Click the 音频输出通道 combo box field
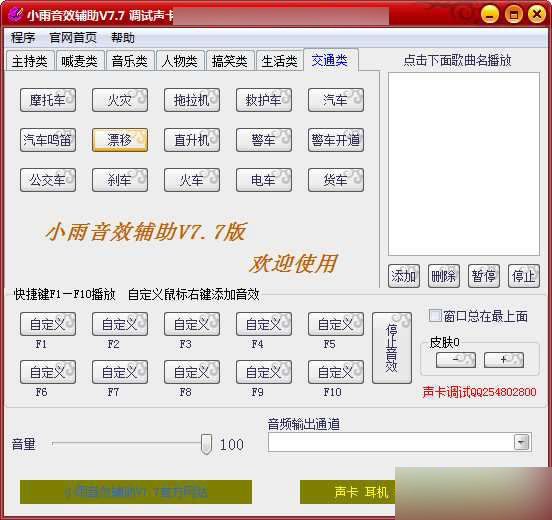This screenshot has height=520, width=552. 400,442
